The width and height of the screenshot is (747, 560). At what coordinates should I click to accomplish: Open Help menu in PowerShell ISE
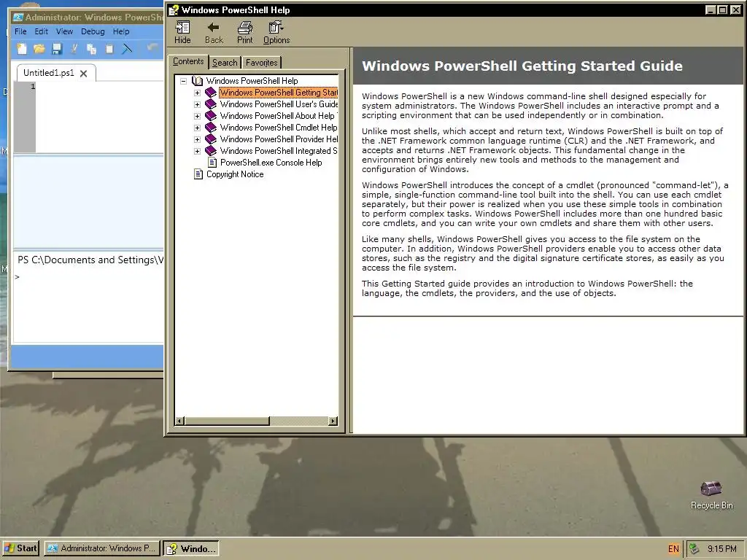[121, 31]
